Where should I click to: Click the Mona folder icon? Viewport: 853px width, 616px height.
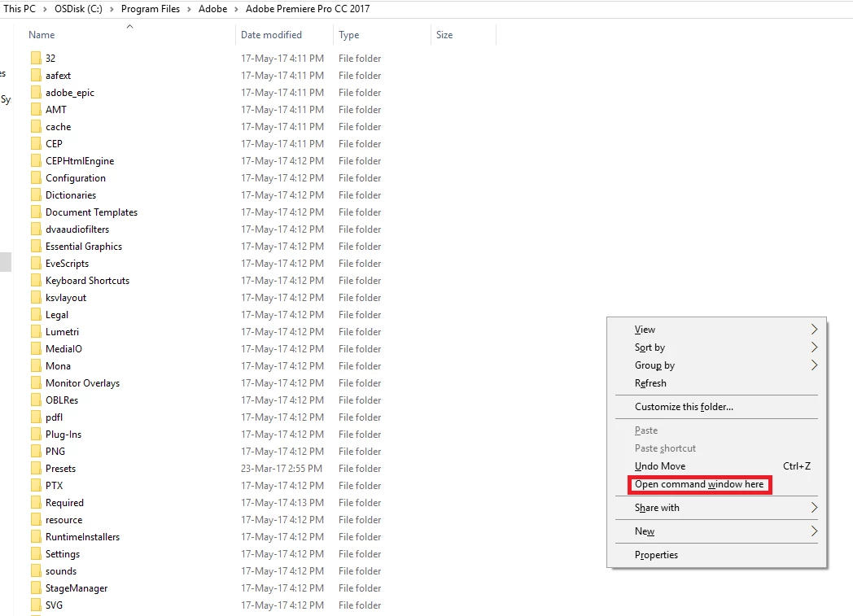coord(36,366)
